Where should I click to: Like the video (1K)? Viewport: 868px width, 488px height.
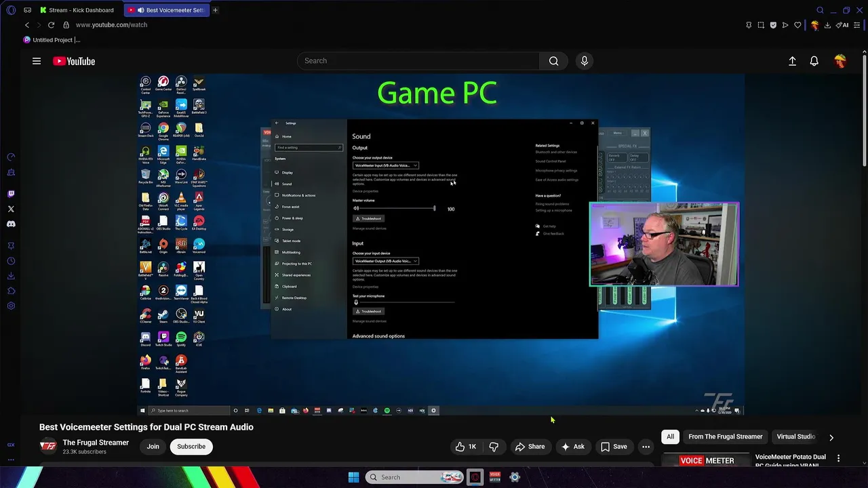click(x=466, y=447)
